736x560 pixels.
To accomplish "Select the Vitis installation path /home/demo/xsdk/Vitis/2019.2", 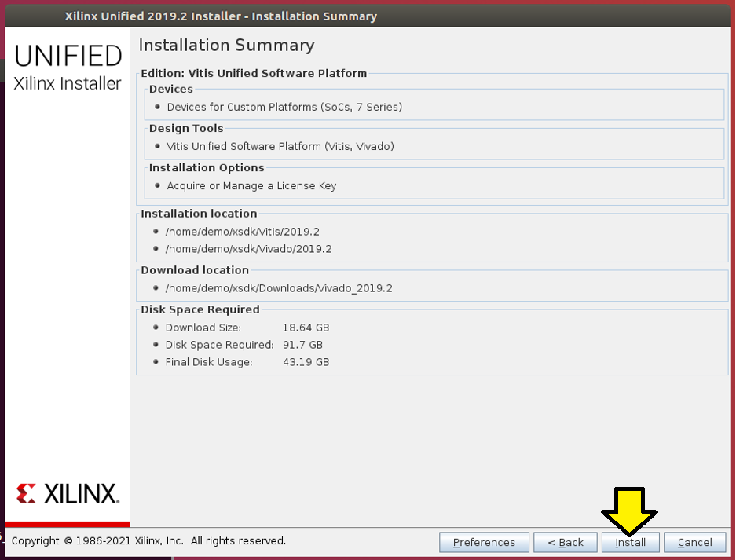I will [242, 232].
